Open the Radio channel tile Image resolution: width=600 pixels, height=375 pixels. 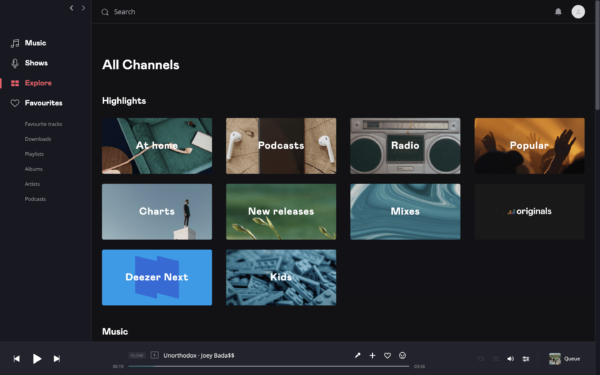tap(405, 146)
